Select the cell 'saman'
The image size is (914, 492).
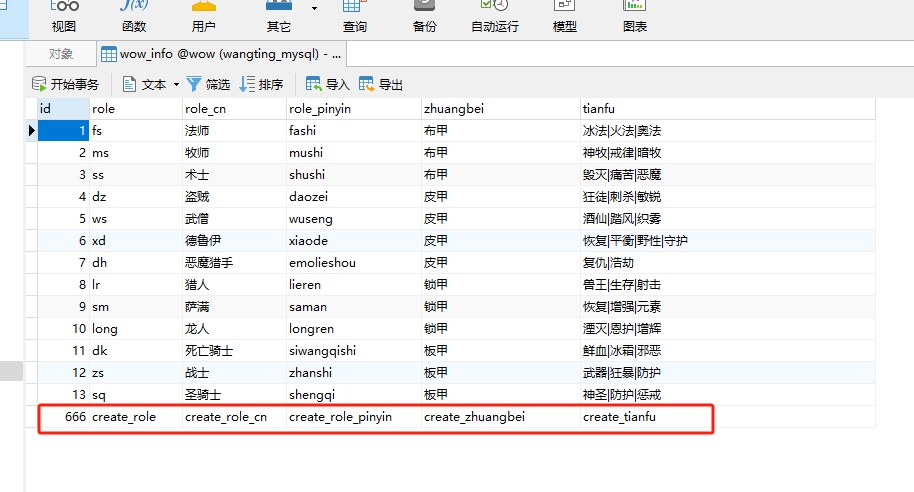354,307
